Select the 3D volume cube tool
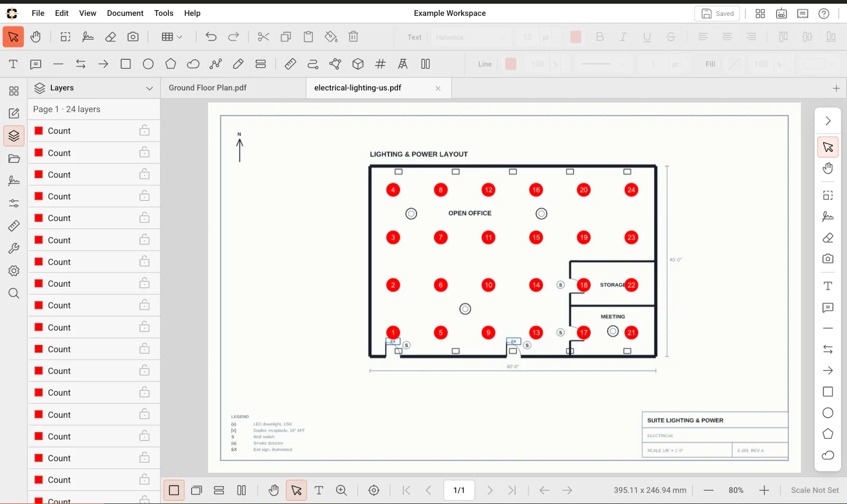The image size is (847, 504). point(358,64)
